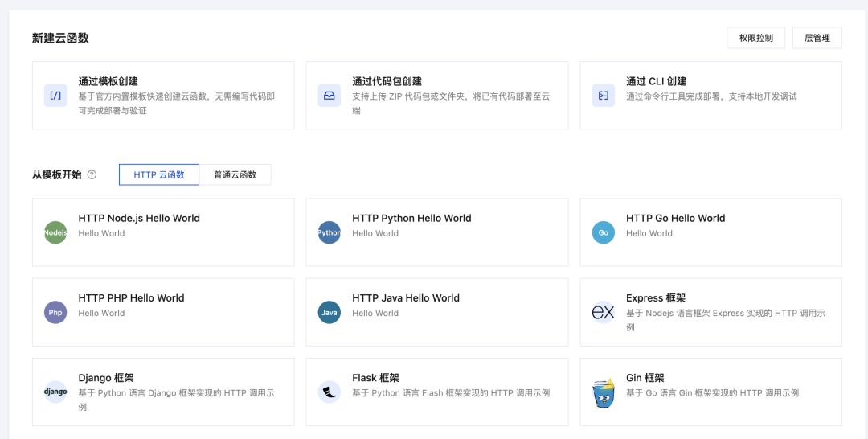Click the 新建云函数 page heading
Viewport: 868px width, 439px height.
pos(60,39)
